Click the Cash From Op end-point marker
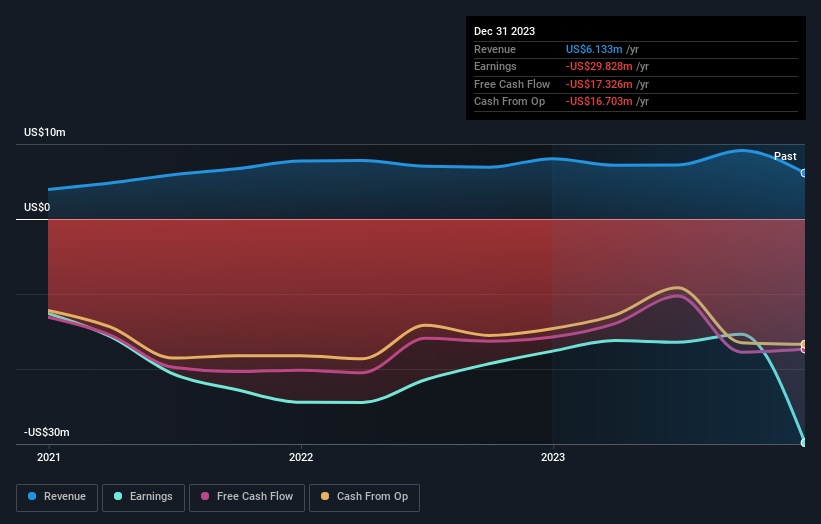The width and height of the screenshot is (821, 524). [x=804, y=344]
